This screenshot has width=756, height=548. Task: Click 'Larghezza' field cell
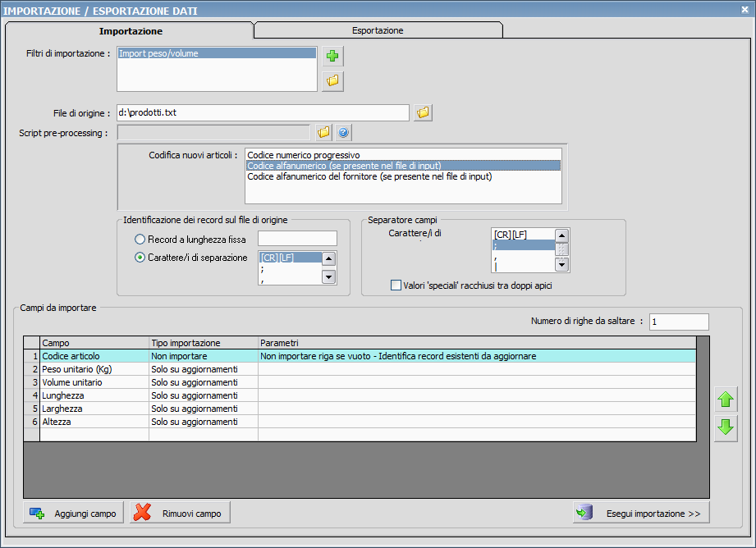(94, 409)
